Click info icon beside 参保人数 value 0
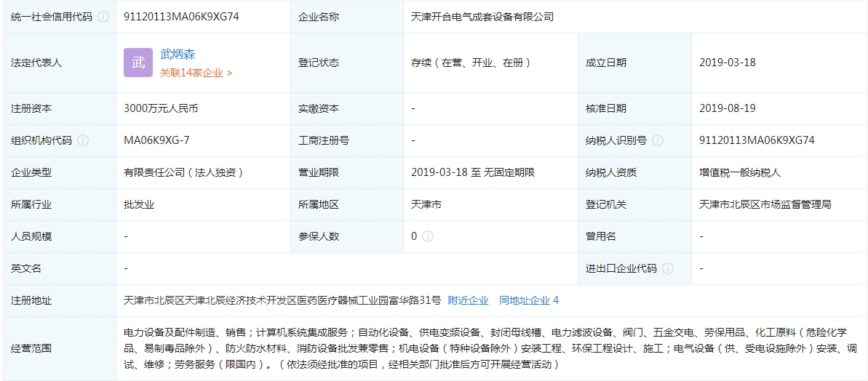The image size is (868, 381). coord(428,236)
